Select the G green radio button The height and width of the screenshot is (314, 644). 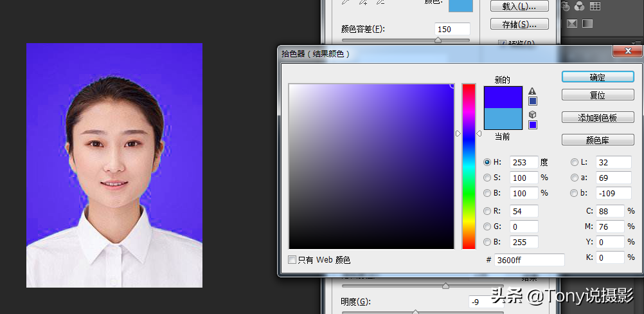(487, 226)
